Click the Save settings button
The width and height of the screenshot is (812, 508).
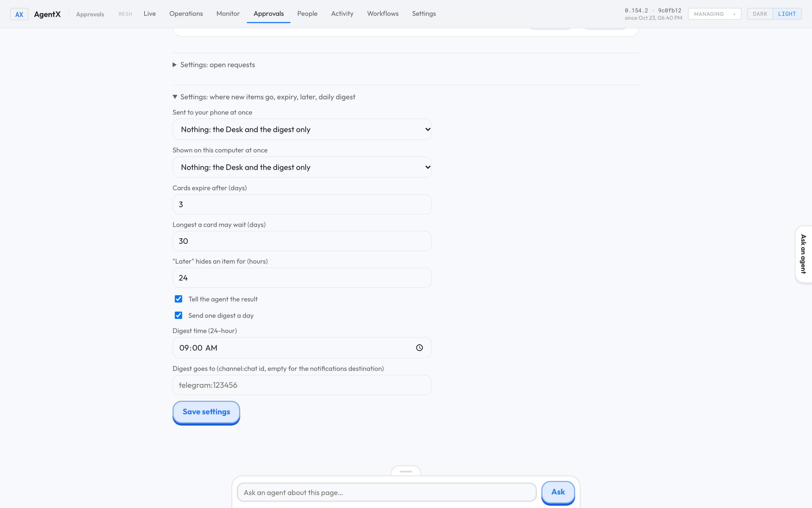coord(206,412)
